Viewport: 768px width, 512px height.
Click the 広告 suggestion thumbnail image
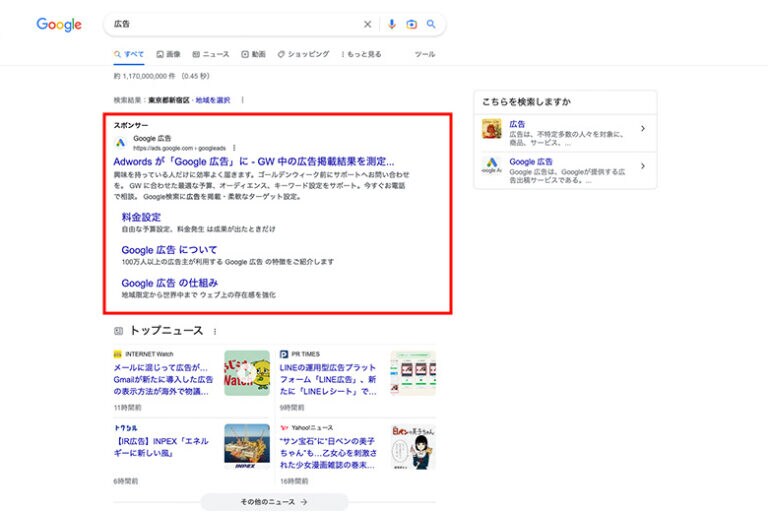coord(492,129)
